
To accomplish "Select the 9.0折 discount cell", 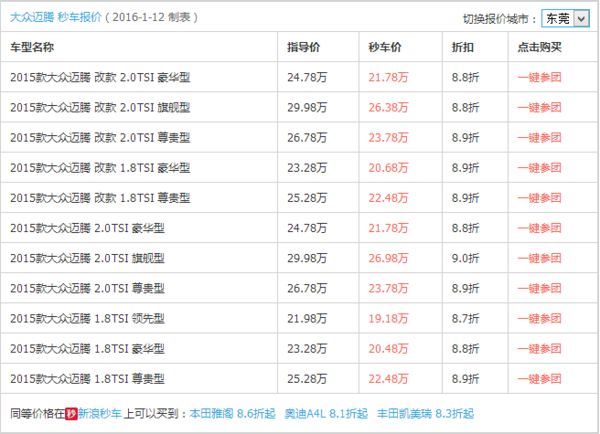I will tap(465, 258).
